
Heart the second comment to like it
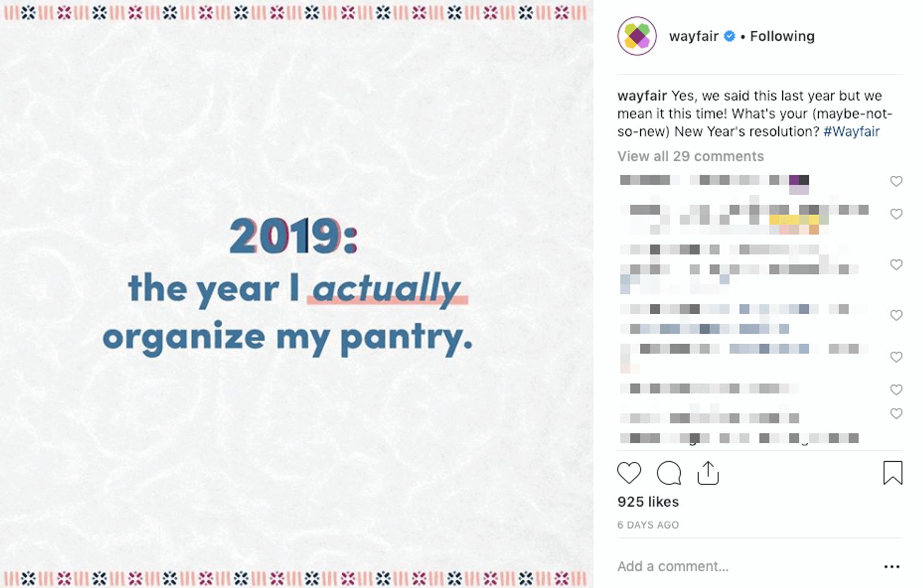coord(896,214)
